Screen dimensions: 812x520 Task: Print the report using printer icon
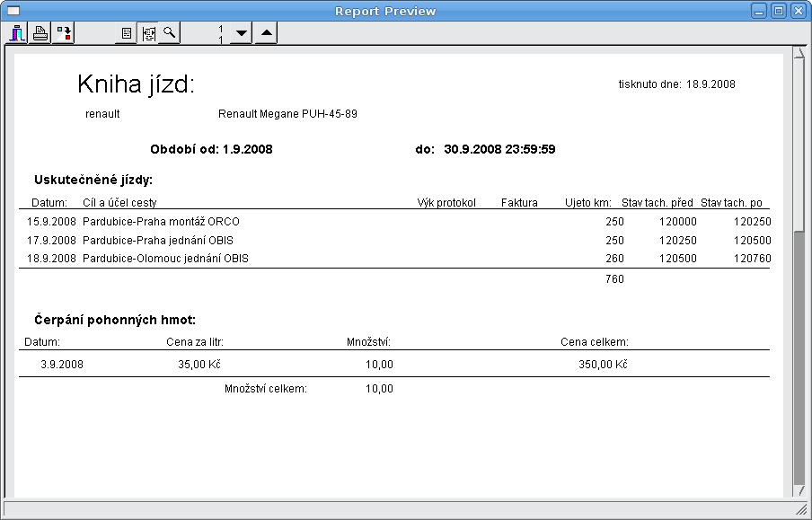40,33
